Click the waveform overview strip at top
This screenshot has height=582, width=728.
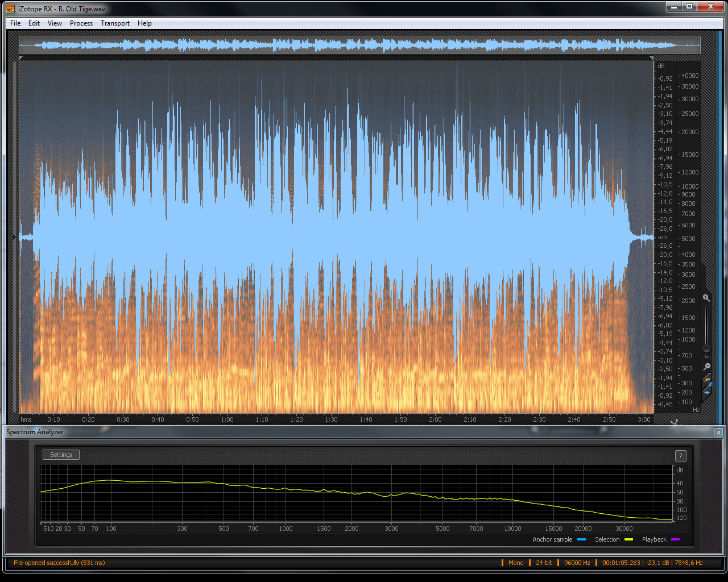coord(359,45)
